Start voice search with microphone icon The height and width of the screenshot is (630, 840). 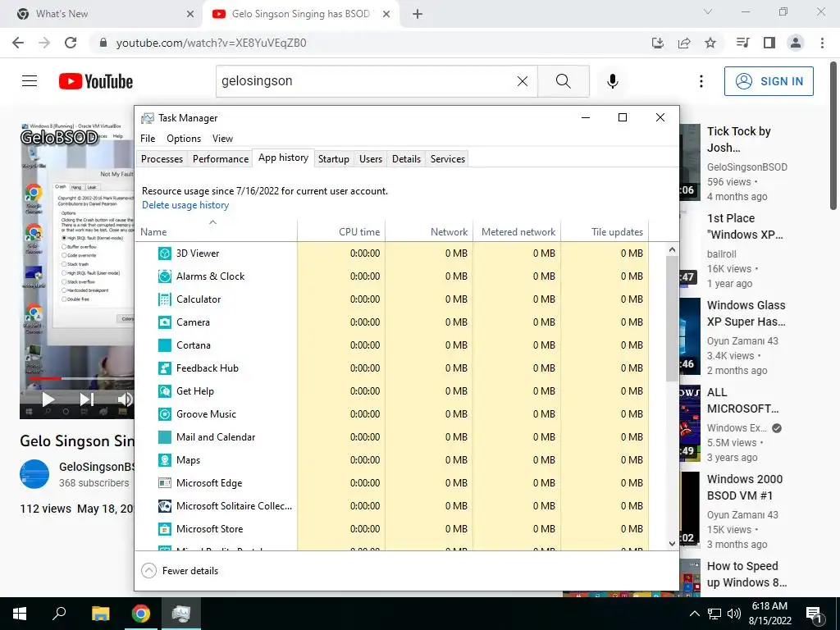point(612,81)
